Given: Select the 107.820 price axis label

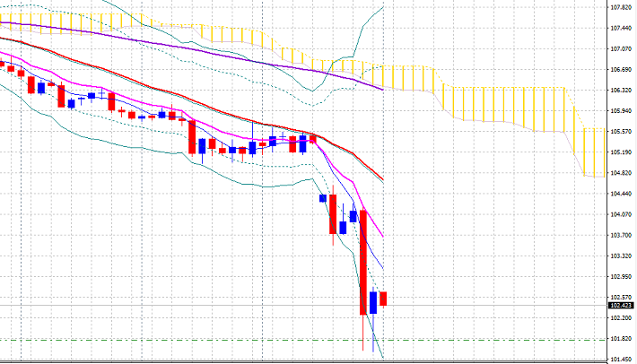Looking at the screenshot, I should click(x=621, y=7).
